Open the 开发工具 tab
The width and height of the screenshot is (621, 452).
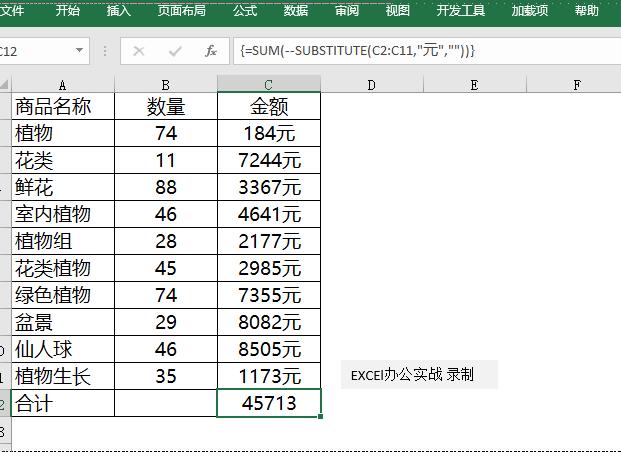coord(461,11)
